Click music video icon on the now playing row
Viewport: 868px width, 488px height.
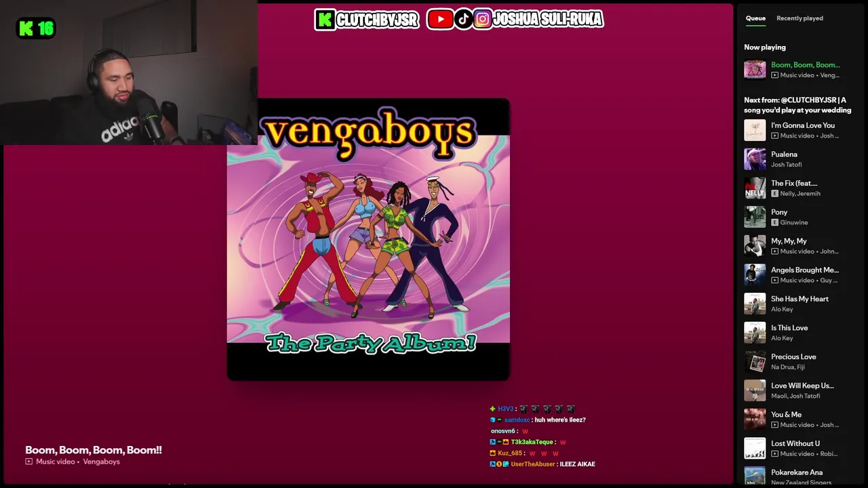[774, 75]
